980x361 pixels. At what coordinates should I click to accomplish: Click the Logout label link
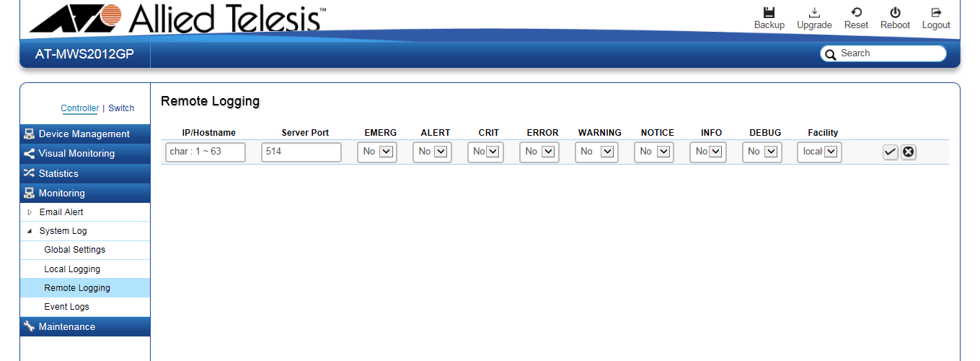tap(936, 25)
